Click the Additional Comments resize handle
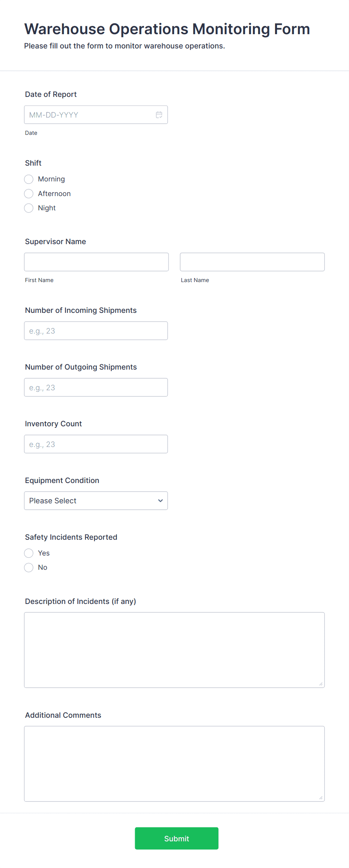The image size is (349, 868). tap(321, 798)
